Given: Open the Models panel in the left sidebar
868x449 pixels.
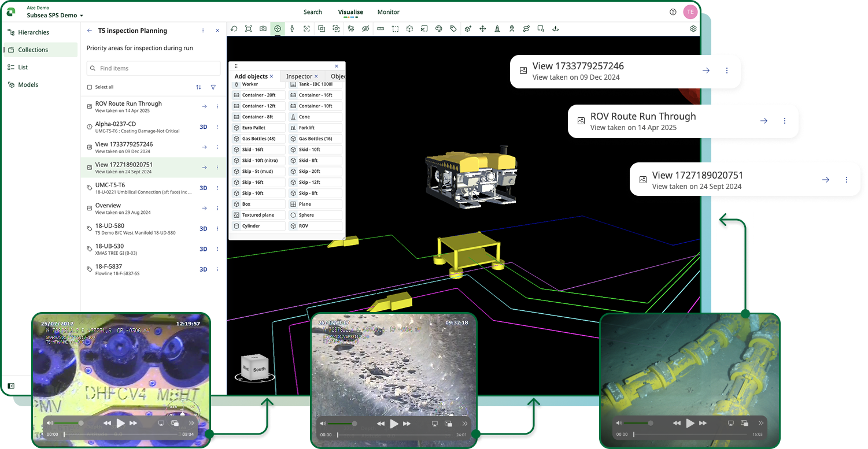Looking at the screenshot, I should pyautogui.click(x=23, y=84).
